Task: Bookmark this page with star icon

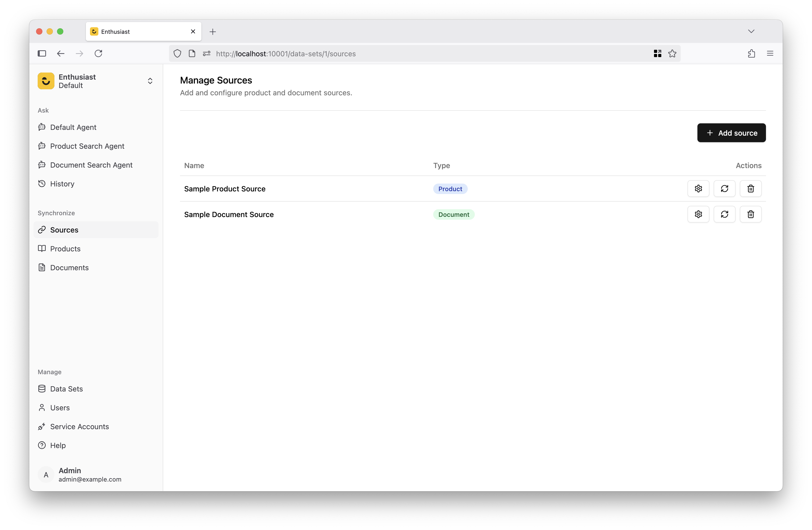Action: point(672,54)
